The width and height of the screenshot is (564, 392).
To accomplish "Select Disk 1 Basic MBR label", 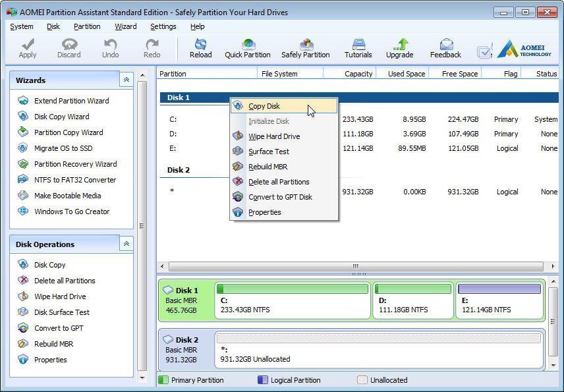I will tap(186, 300).
